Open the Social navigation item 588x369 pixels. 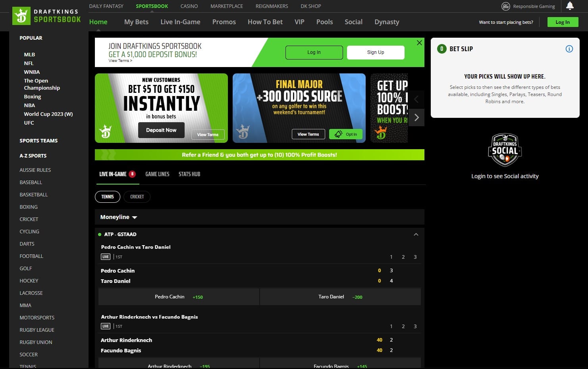(353, 22)
